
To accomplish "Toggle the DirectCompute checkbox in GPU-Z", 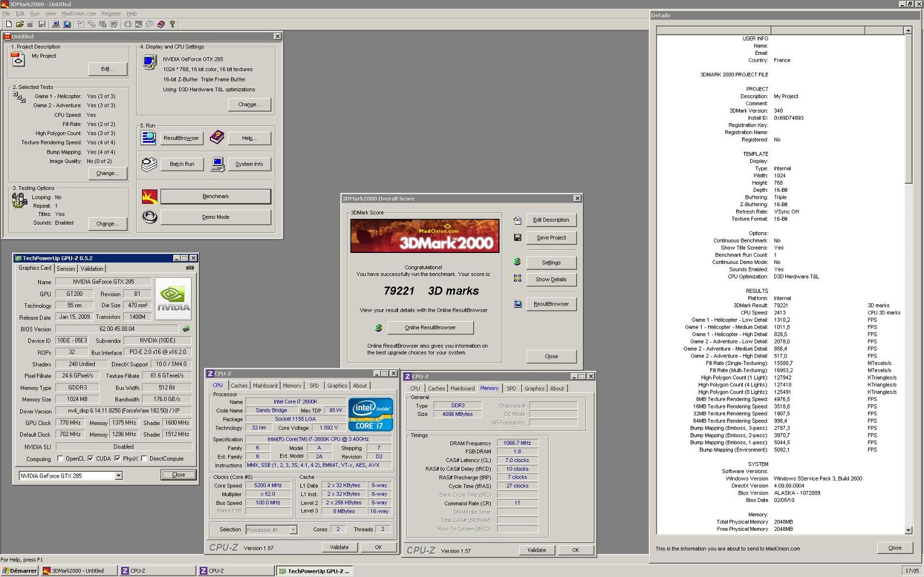I will [144, 459].
